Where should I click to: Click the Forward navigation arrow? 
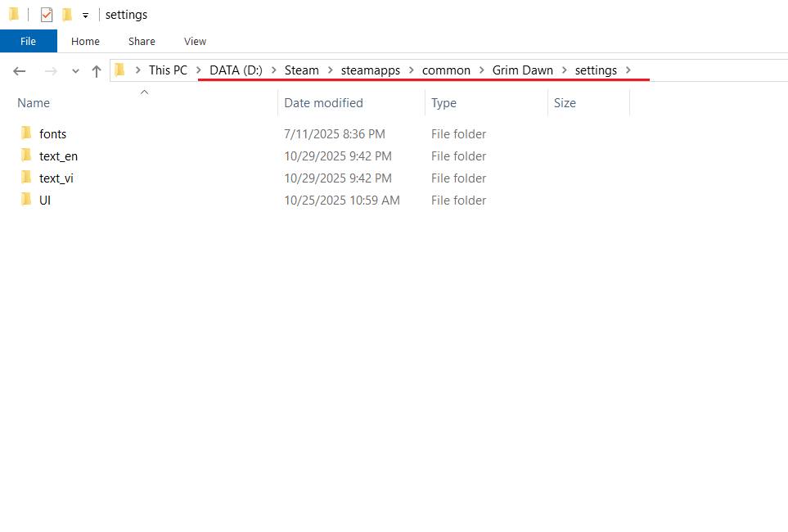click(51, 71)
